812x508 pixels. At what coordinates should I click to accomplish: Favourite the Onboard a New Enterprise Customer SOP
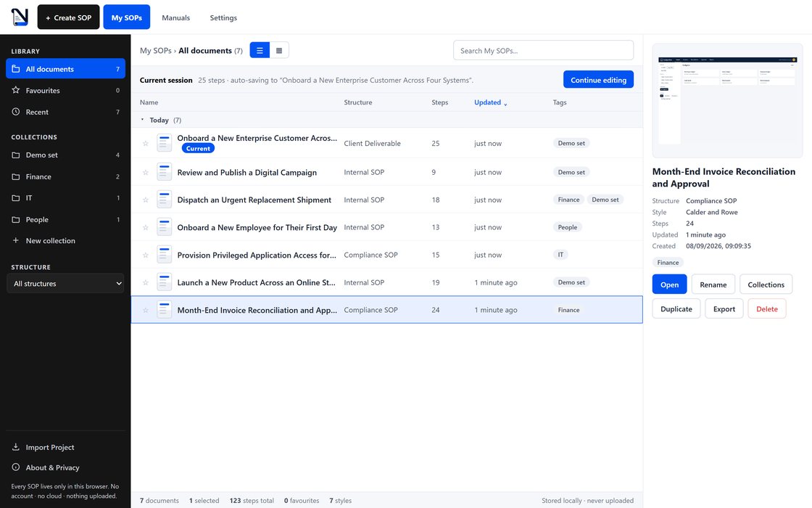coord(146,144)
